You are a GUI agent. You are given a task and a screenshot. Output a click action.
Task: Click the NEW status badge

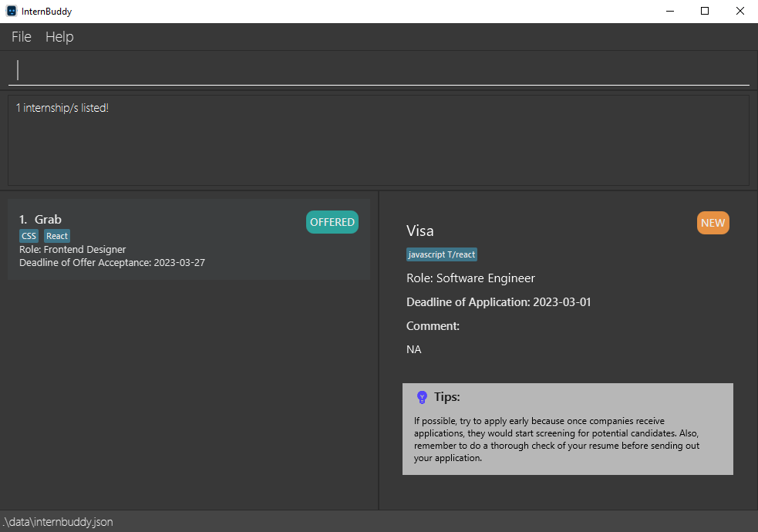coord(713,223)
